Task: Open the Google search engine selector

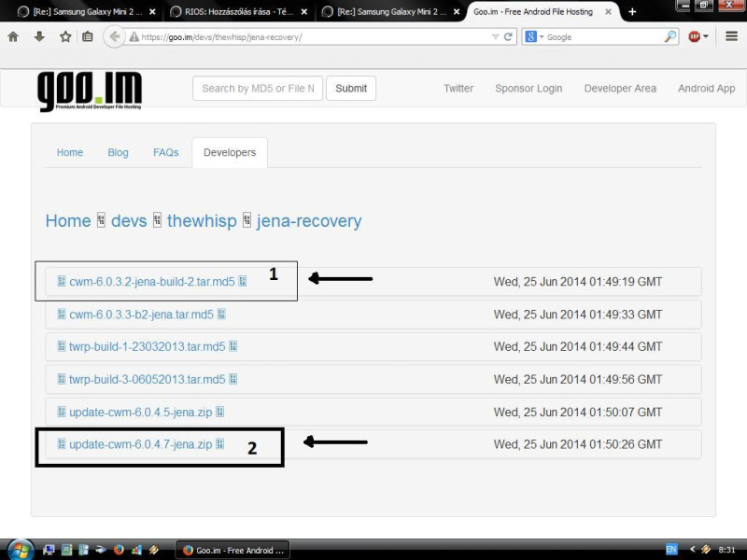Action: (x=533, y=36)
